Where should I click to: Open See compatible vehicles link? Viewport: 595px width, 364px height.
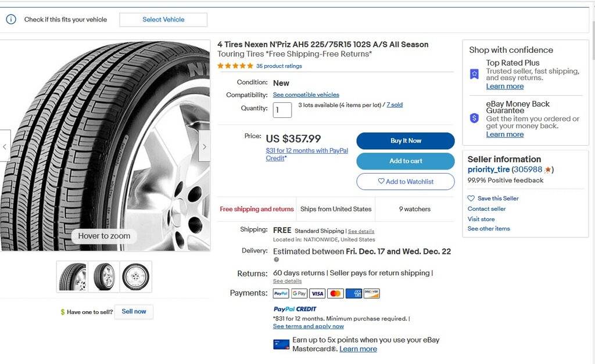click(306, 95)
